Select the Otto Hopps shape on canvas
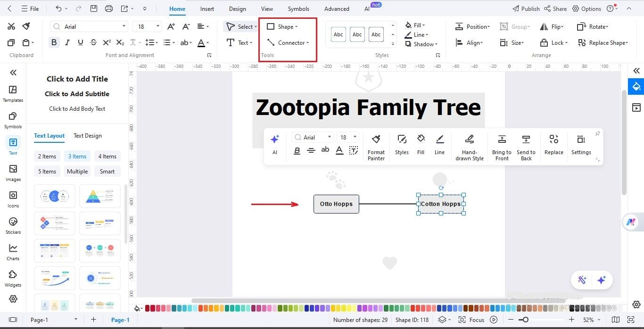This screenshot has width=644, height=329. click(x=336, y=204)
